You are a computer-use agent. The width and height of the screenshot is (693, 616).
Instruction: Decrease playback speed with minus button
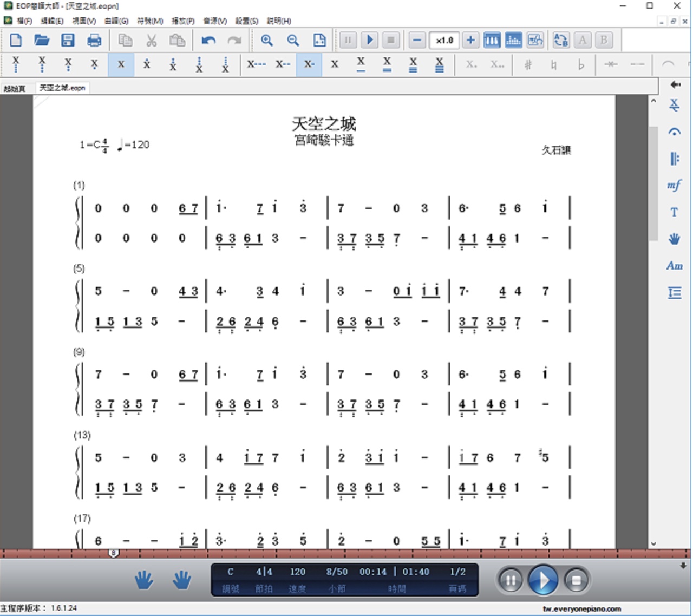point(417,40)
